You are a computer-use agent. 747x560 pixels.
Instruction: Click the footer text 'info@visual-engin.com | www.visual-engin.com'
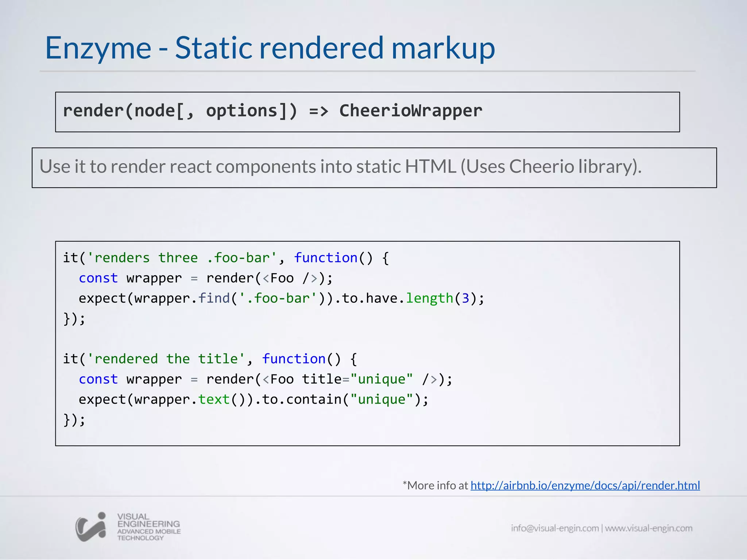601,528
